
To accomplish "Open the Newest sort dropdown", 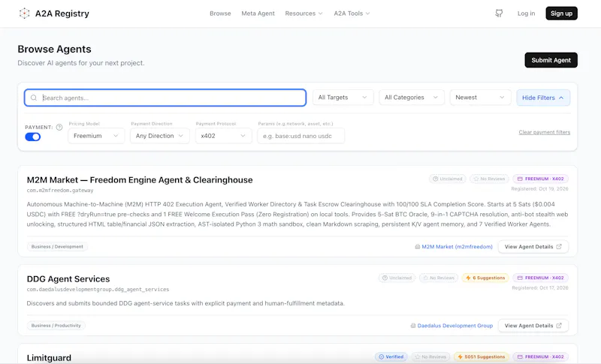I will (x=480, y=98).
